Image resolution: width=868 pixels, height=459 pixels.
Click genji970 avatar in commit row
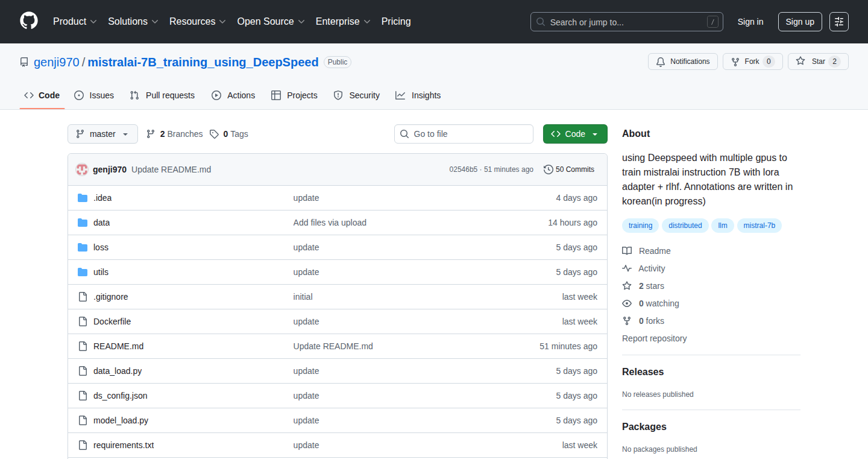pyautogui.click(x=82, y=169)
